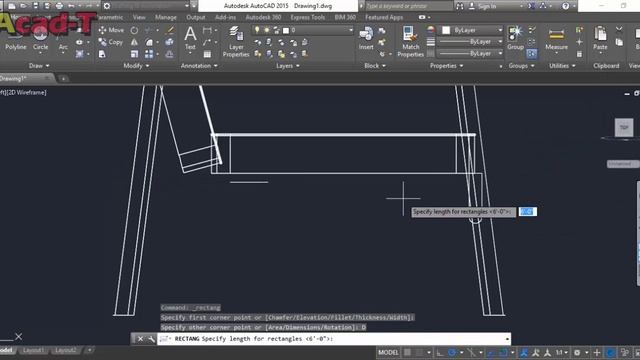
Task: Switch to Layout1 tab
Action: tap(33, 350)
